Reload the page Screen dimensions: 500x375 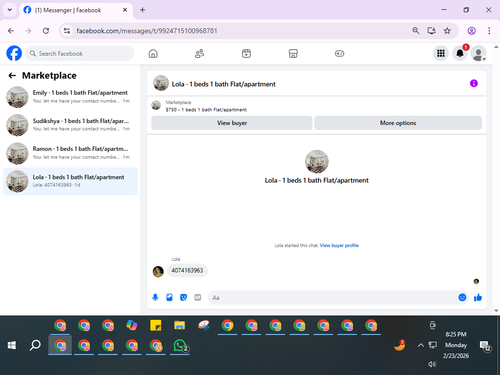[46, 31]
